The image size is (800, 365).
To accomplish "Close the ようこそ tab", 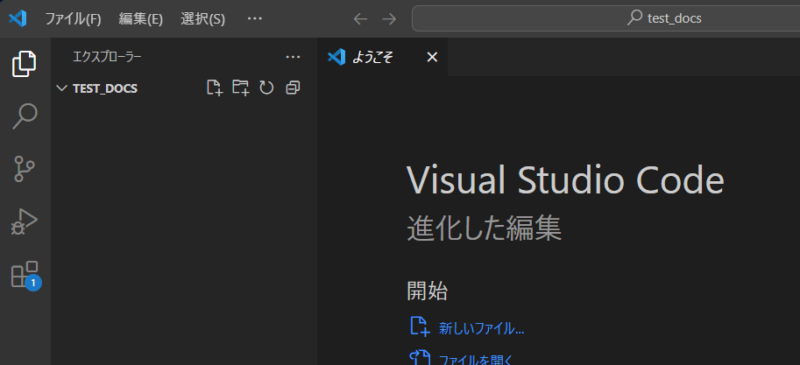I will tap(432, 57).
